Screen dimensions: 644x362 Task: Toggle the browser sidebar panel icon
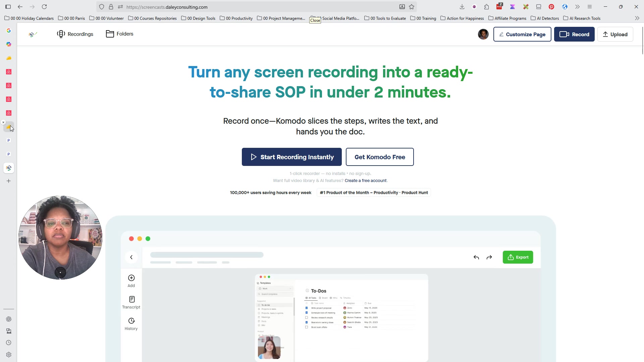[x=8, y=7]
